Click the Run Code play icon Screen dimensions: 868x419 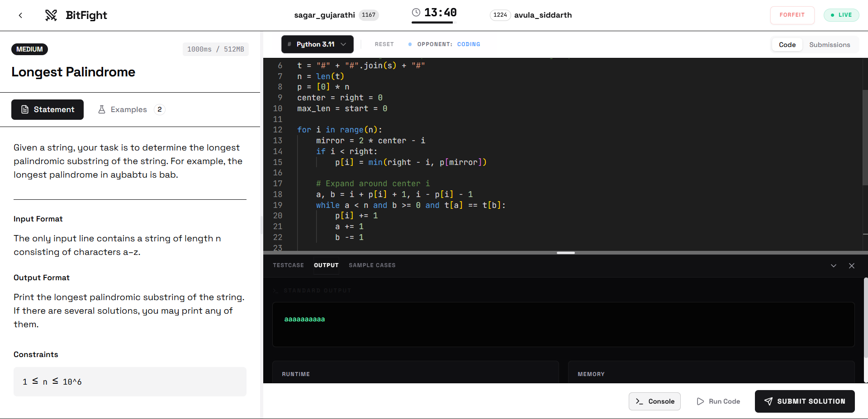click(700, 401)
